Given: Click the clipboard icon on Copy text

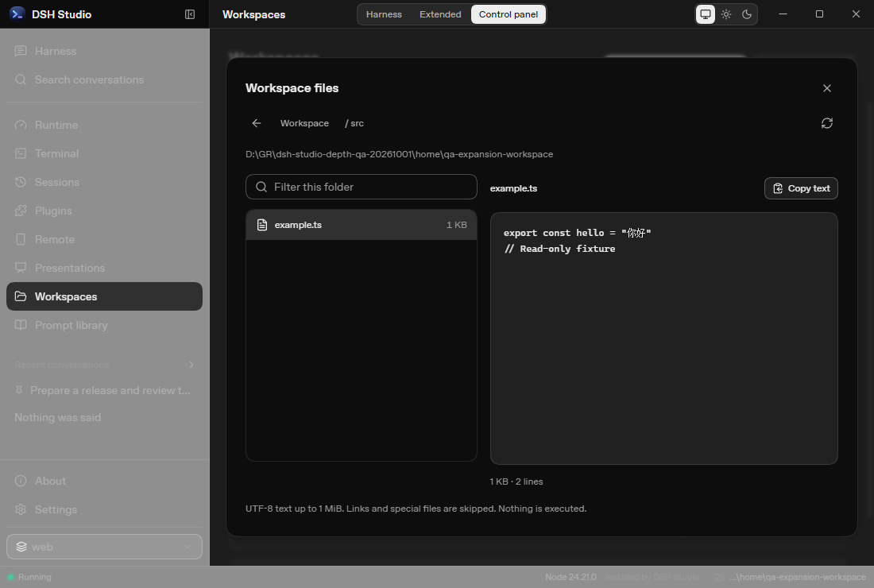Looking at the screenshot, I should click(778, 188).
